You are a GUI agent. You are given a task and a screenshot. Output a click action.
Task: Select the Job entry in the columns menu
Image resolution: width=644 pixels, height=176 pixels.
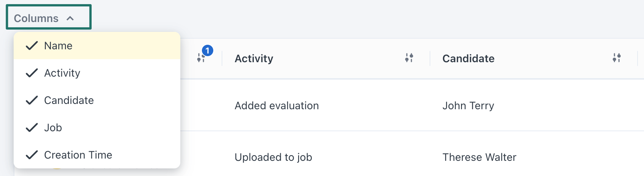[x=97, y=127]
